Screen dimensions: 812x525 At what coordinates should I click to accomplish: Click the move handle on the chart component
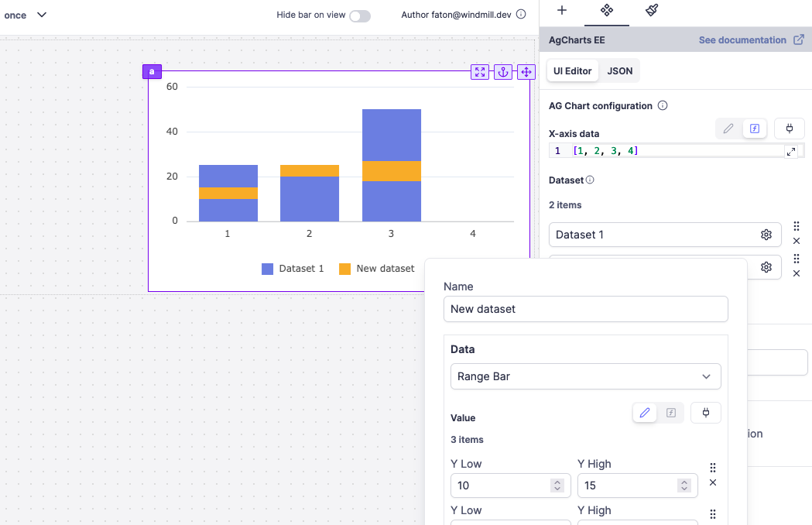click(526, 72)
